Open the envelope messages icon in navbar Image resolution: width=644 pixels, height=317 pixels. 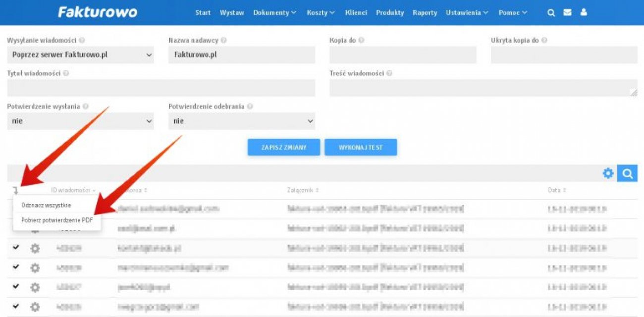[567, 13]
